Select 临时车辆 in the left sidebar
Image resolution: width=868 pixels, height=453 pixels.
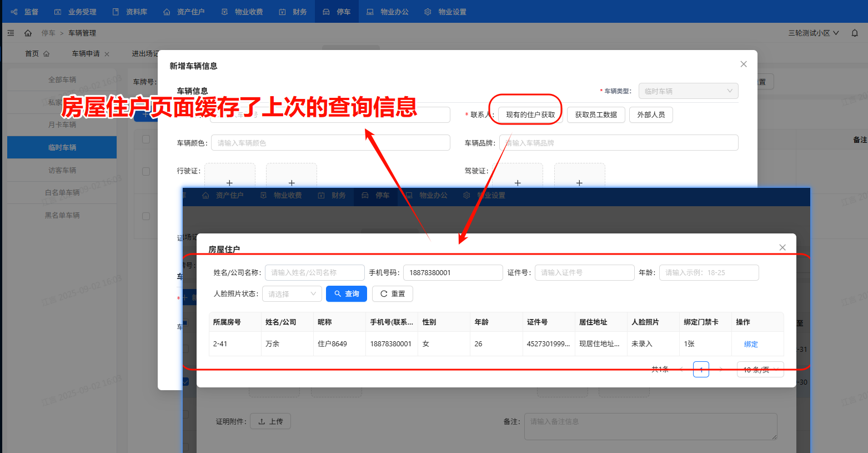(62, 147)
